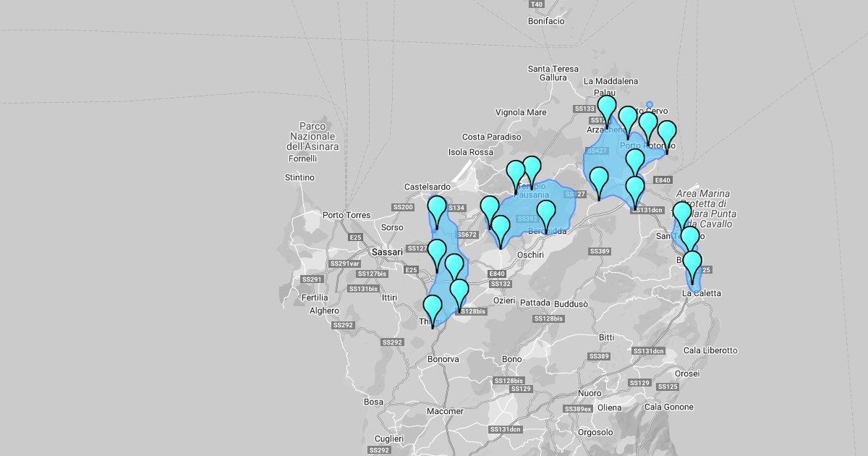The width and height of the screenshot is (868, 456).
Task: Click the right pin of pair above Tempio Pausania
Action: coord(532,170)
